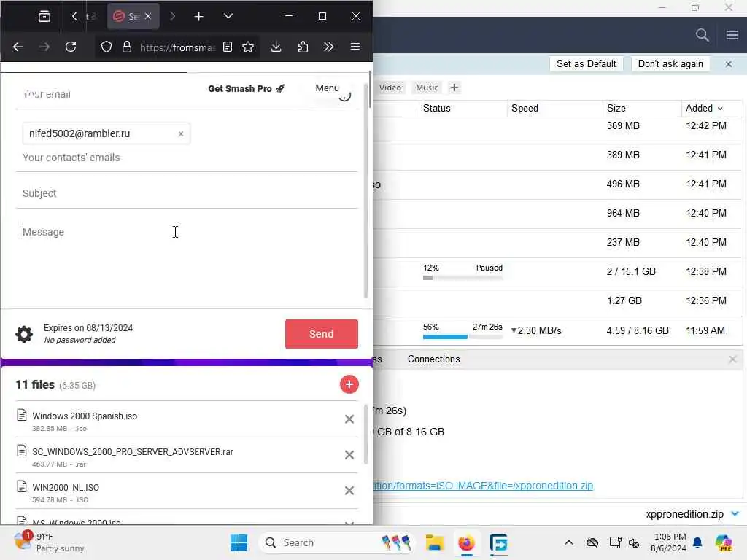The image size is (747, 560).
Task: Show more tools overflow chevron
Action: [329, 47]
